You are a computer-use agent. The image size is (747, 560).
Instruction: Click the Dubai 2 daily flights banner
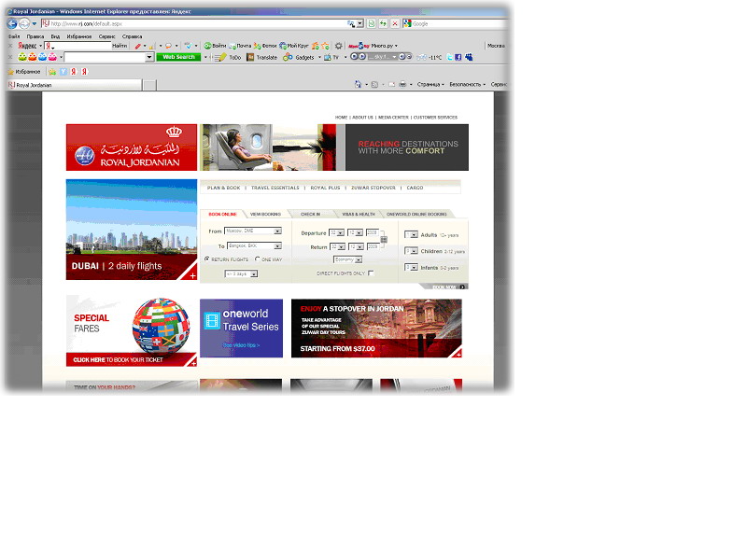132,230
